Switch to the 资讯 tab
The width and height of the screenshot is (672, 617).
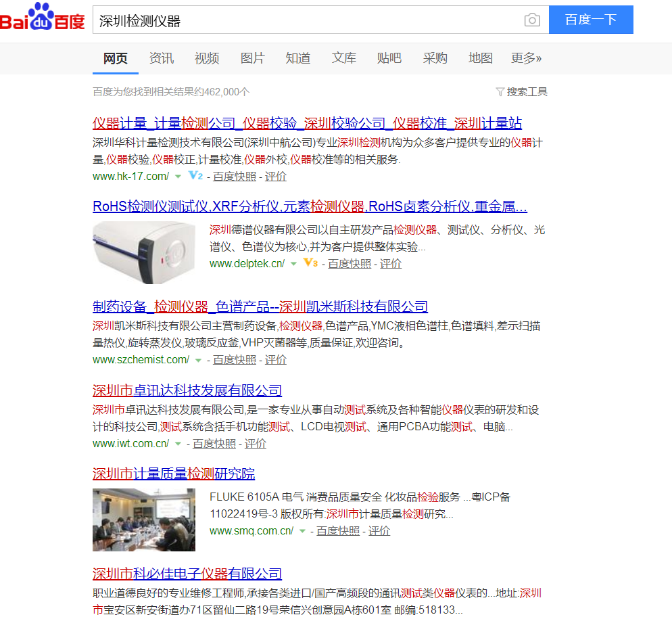point(161,58)
